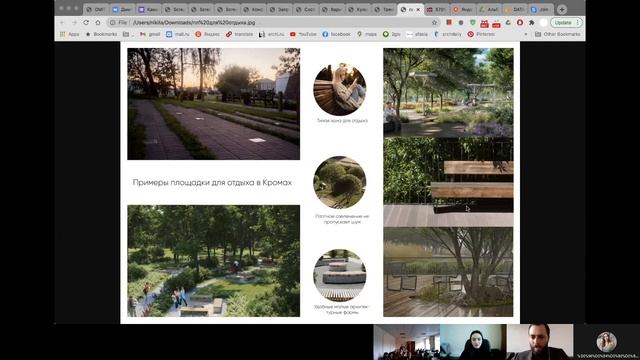The width and height of the screenshot is (640, 360).
Task: Open the aerial park rendering image
Action: pos(213,261)
